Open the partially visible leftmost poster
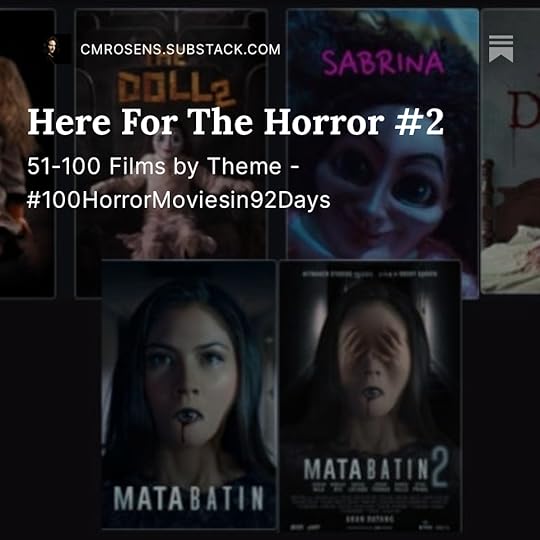The image size is (540, 540). coord(27,153)
